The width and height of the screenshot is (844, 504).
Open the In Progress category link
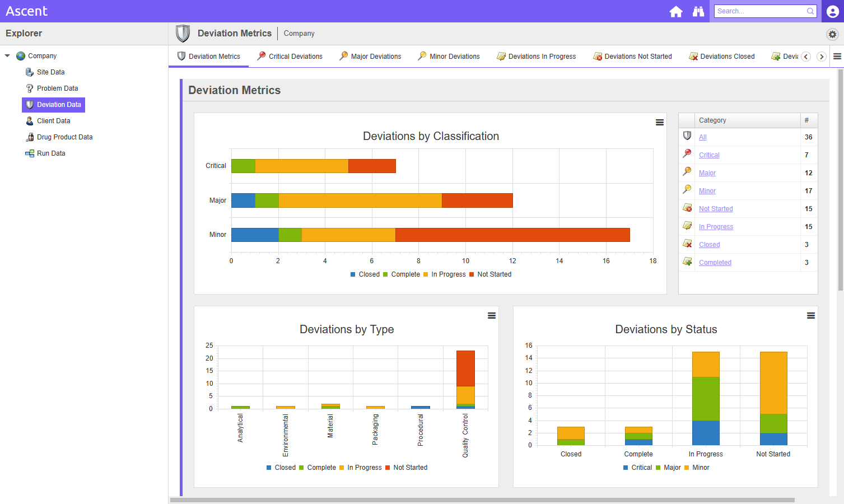click(716, 227)
